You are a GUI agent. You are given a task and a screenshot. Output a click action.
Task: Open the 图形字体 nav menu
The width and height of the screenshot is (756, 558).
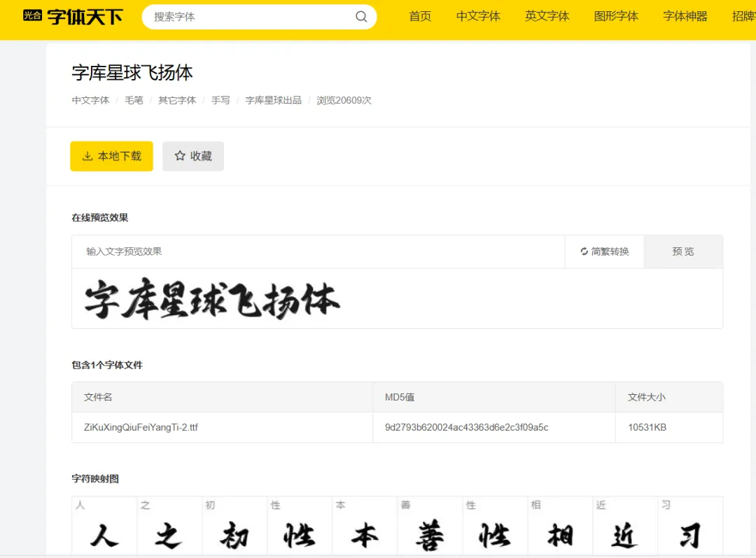[x=616, y=16]
